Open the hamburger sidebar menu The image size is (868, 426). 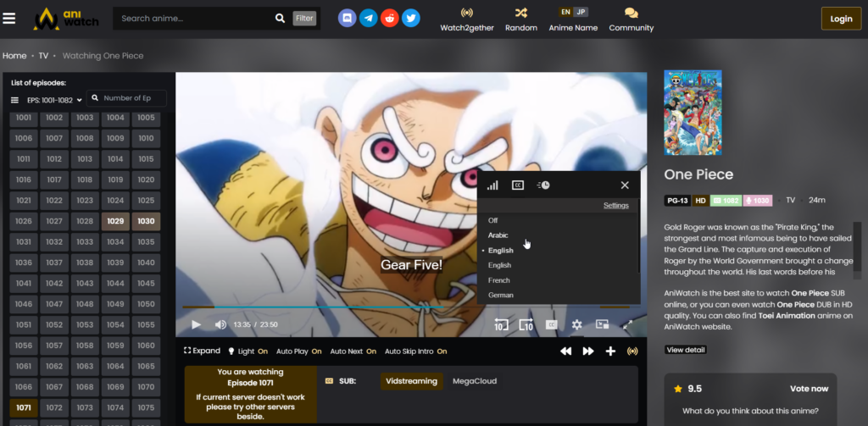[8, 19]
